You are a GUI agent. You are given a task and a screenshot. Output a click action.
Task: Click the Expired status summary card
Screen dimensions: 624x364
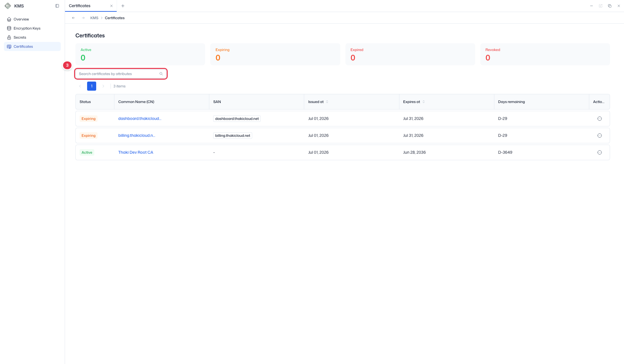(x=410, y=54)
